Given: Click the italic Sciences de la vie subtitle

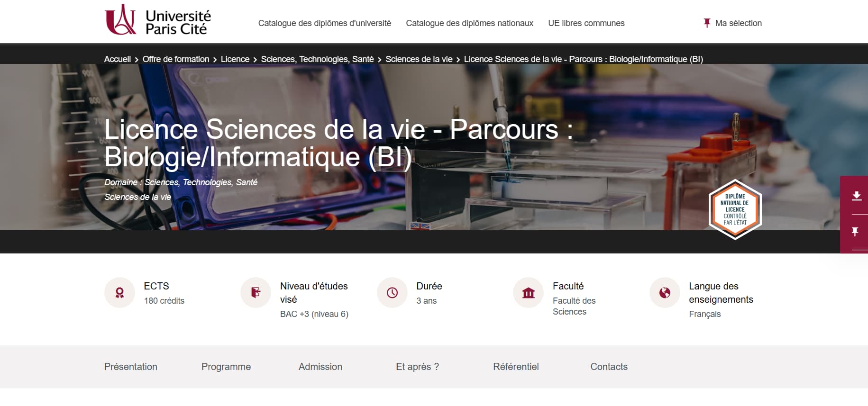Looking at the screenshot, I should [x=138, y=197].
